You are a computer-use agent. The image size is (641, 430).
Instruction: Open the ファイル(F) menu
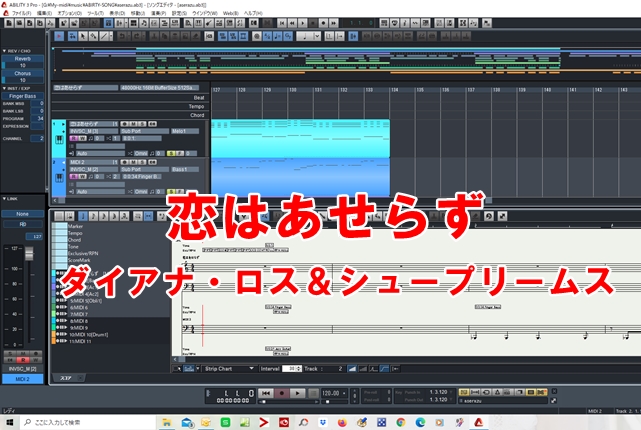21,13
